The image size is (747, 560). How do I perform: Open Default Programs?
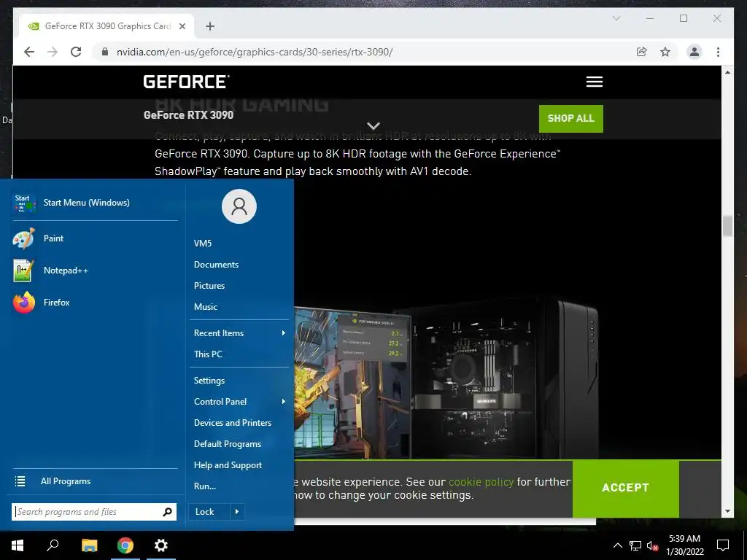(x=228, y=444)
